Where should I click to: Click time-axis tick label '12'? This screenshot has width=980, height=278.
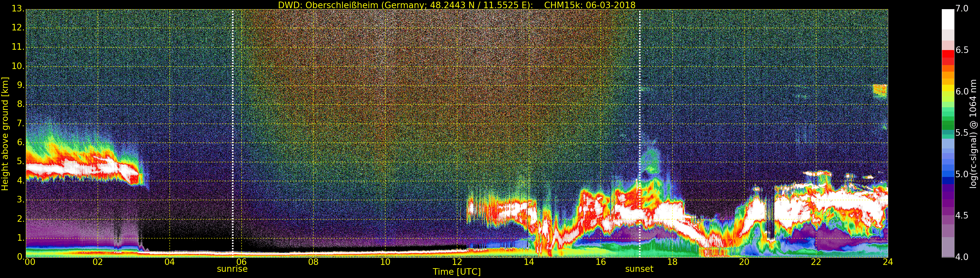[x=457, y=262]
